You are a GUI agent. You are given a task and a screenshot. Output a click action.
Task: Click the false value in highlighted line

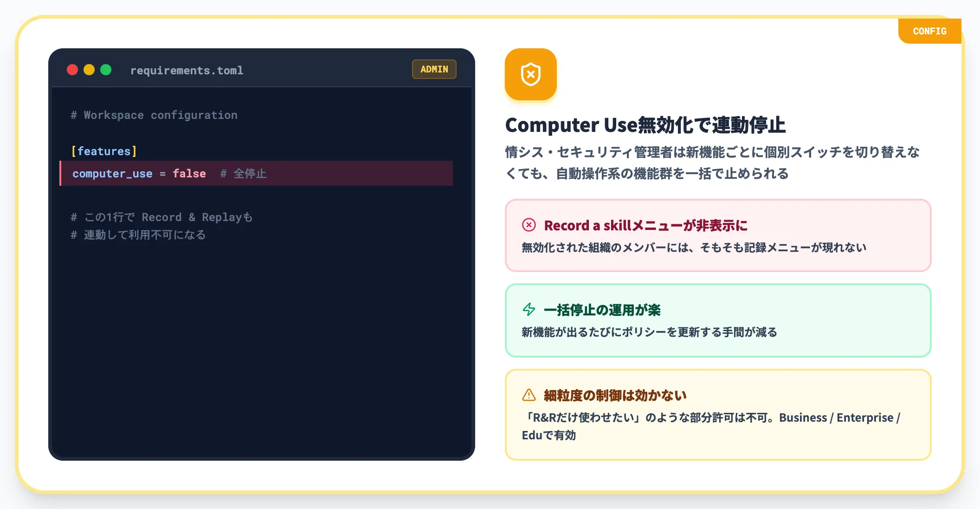(189, 174)
